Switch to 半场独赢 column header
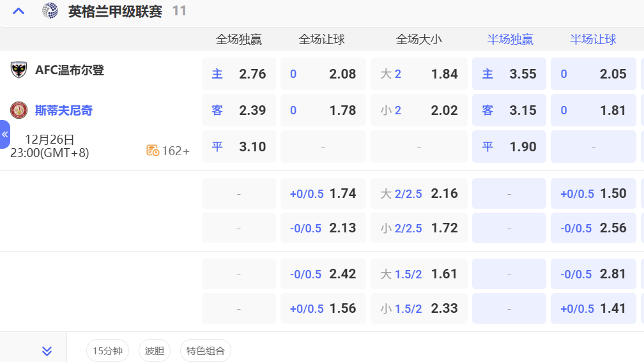 pyautogui.click(x=510, y=40)
